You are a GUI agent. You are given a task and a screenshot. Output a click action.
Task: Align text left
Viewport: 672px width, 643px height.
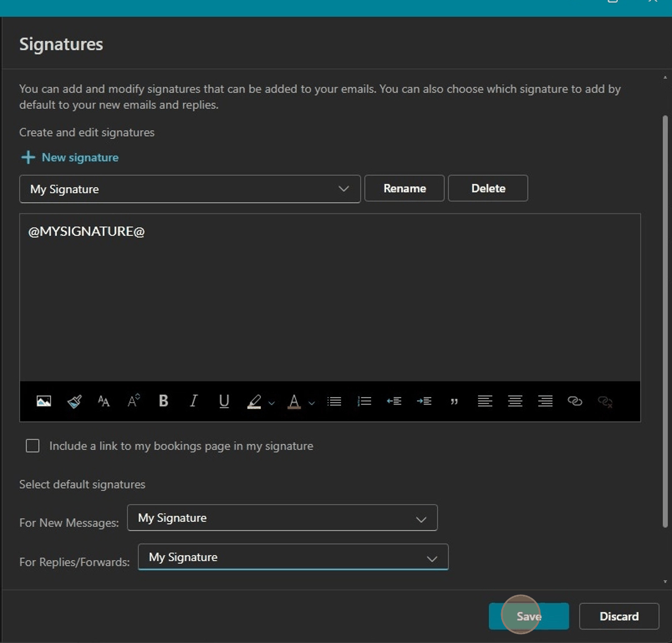coord(485,401)
